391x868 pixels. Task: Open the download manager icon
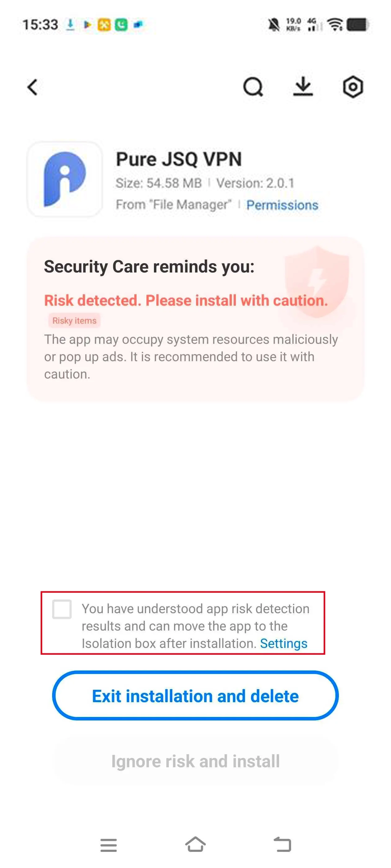(x=303, y=87)
